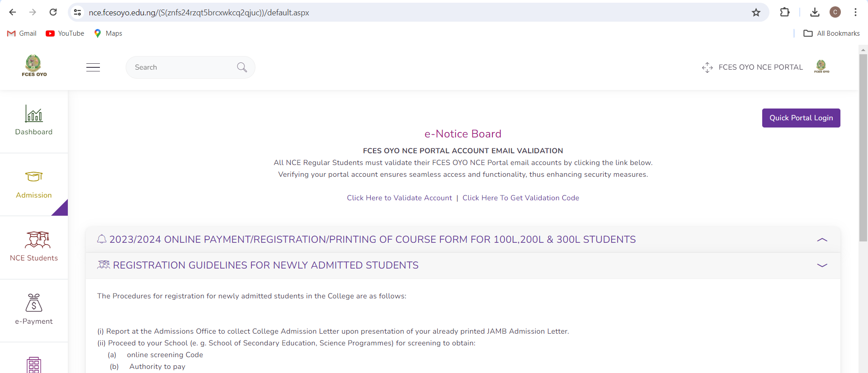Open the Chrome three-dot menu

(x=855, y=13)
